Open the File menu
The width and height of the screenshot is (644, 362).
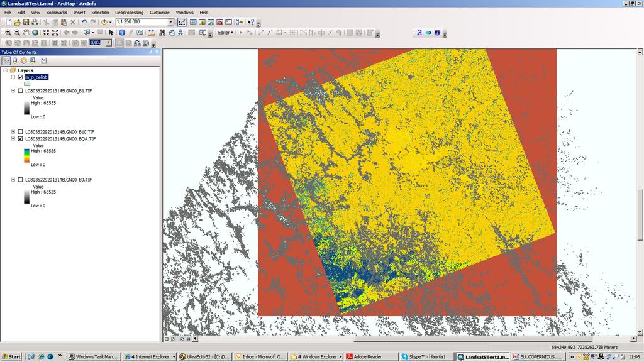click(8, 13)
